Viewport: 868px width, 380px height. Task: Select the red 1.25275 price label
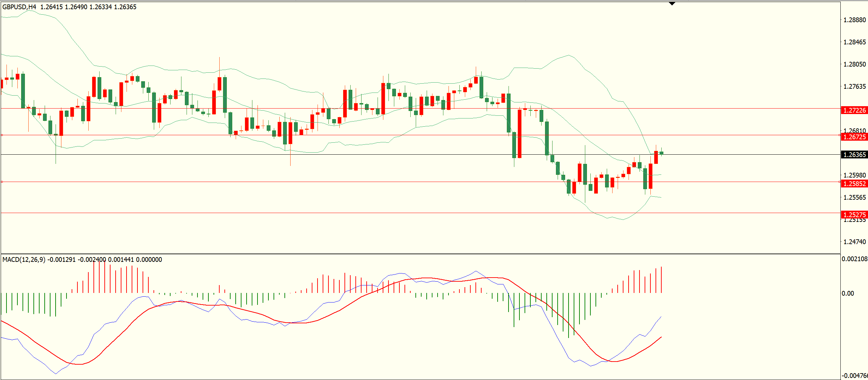click(854, 214)
